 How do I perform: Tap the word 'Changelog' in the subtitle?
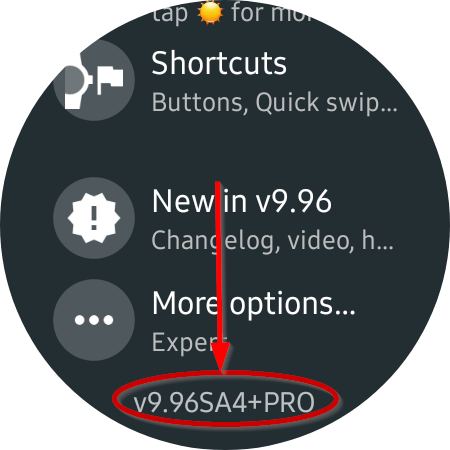(x=213, y=241)
